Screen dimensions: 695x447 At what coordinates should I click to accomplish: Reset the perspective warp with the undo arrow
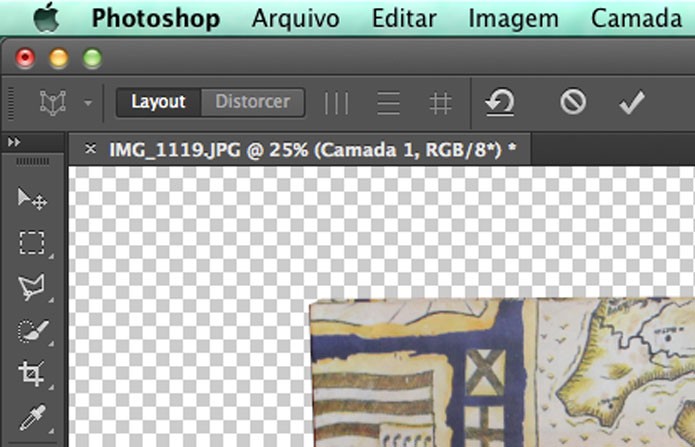coord(500,103)
